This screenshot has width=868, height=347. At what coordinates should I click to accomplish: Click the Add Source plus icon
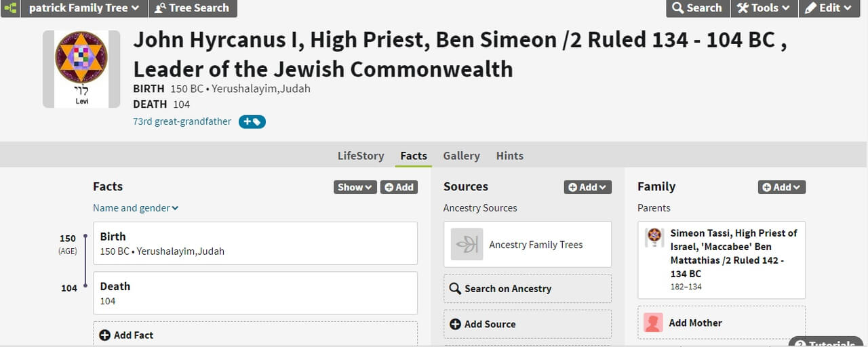[x=455, y=324]
